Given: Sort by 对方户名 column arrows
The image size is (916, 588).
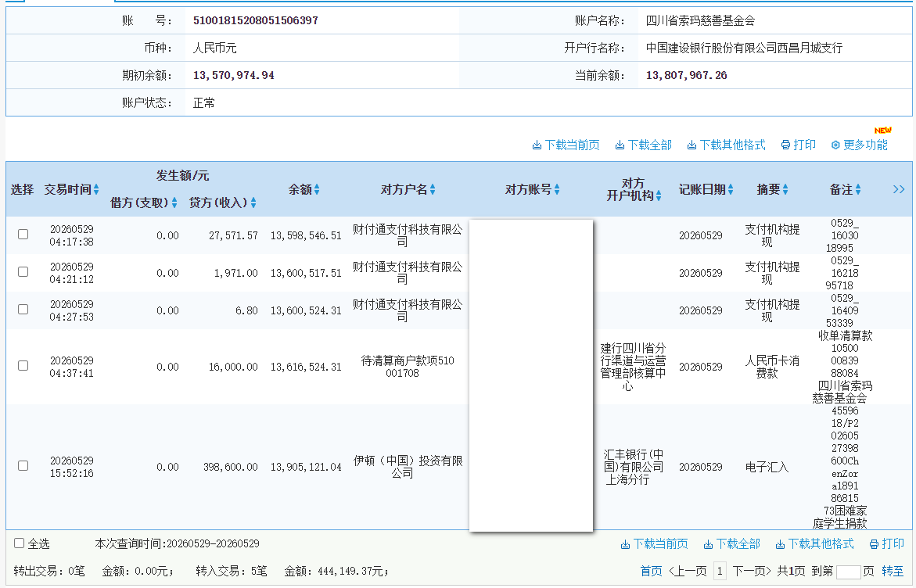Looking at the screenshot, I should pyautogui.click(x=433, y=189).
